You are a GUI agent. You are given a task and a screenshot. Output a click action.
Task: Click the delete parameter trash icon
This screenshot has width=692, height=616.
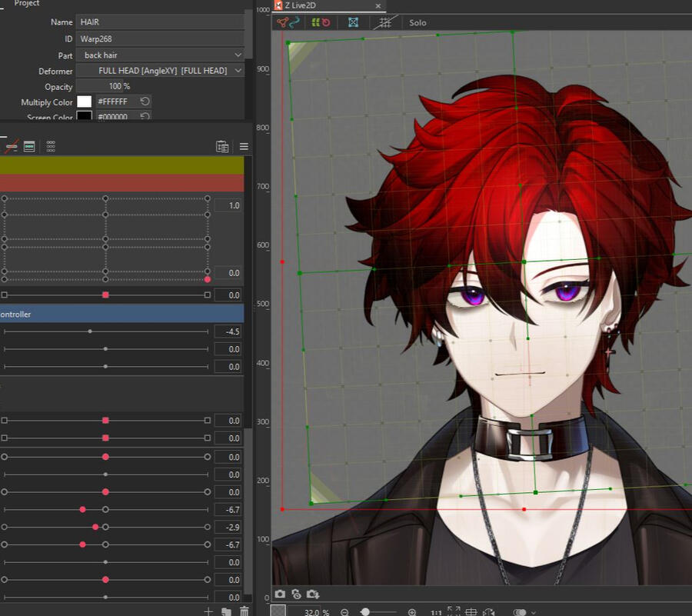[x=244, y=611]
